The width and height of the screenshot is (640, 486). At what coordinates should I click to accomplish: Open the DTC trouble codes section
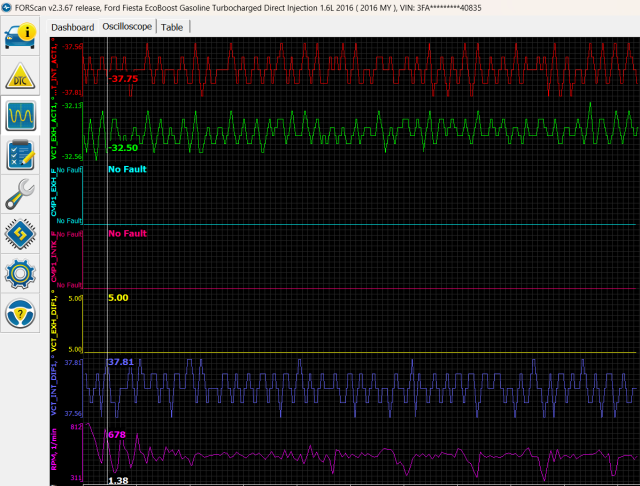tap(22, 75)
